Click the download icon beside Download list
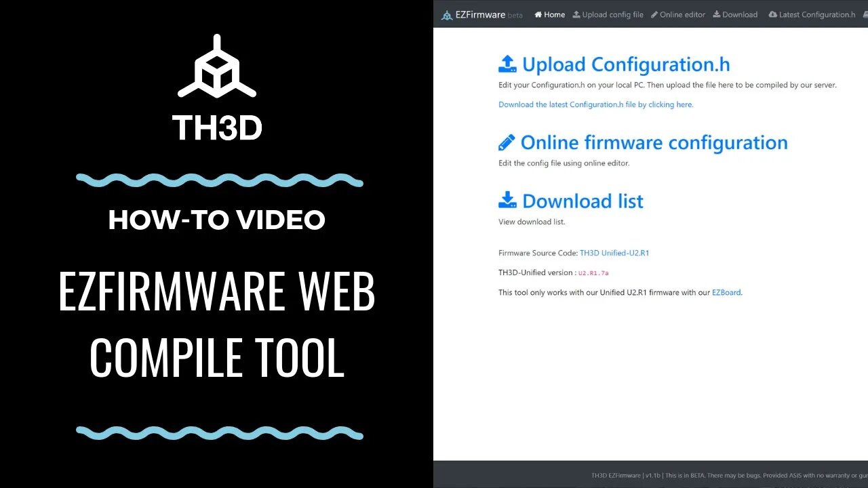868x488 pixels. pyautogui.click(x=507, y=200)
